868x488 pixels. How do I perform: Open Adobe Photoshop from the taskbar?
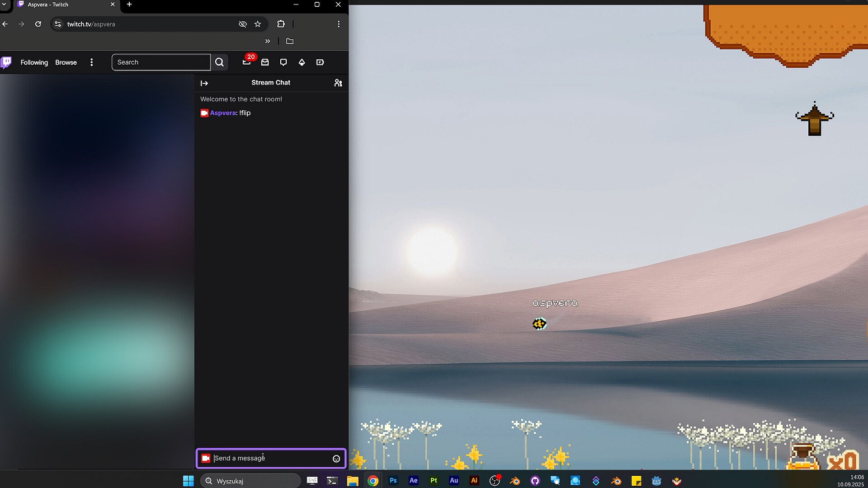[x=393, y=480]
